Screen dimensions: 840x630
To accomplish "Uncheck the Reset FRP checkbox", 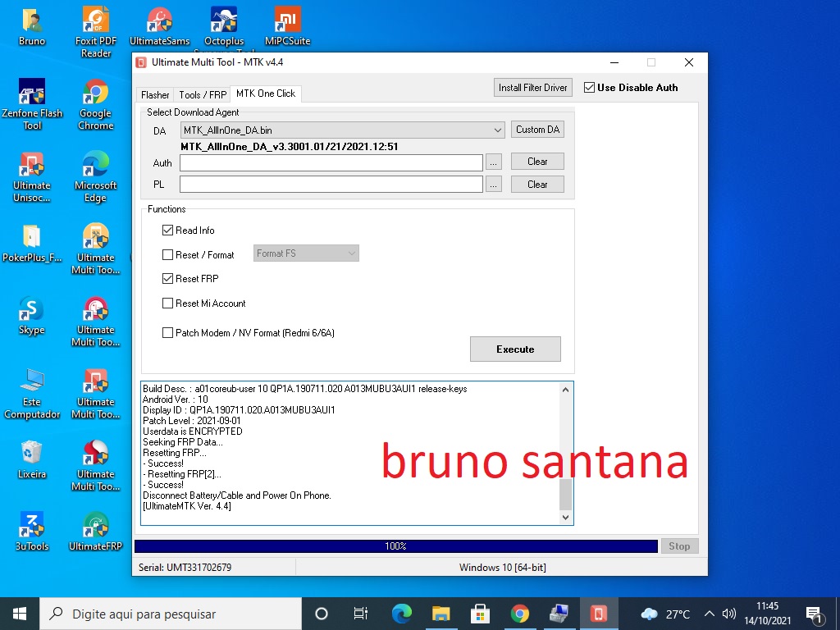I will tap(167, 279).
